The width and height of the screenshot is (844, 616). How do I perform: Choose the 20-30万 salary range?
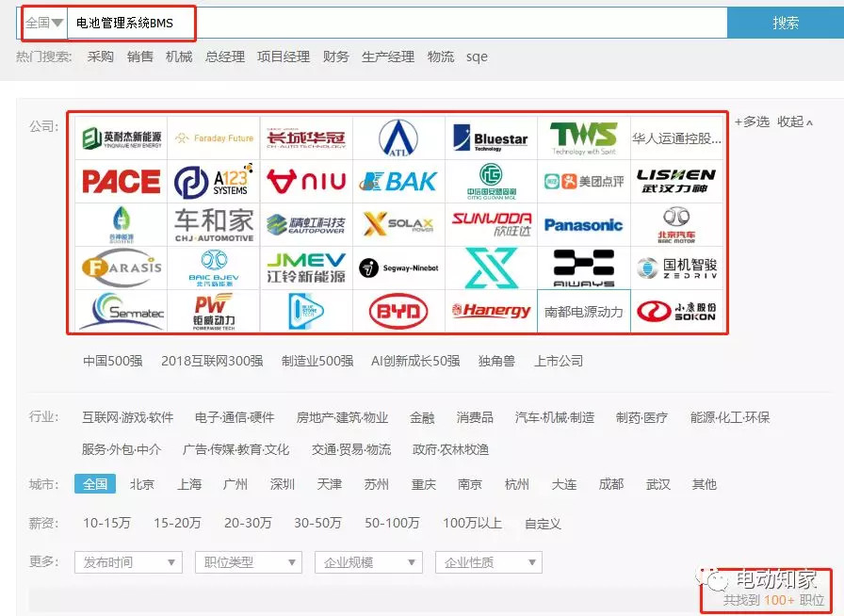point(248,523)
